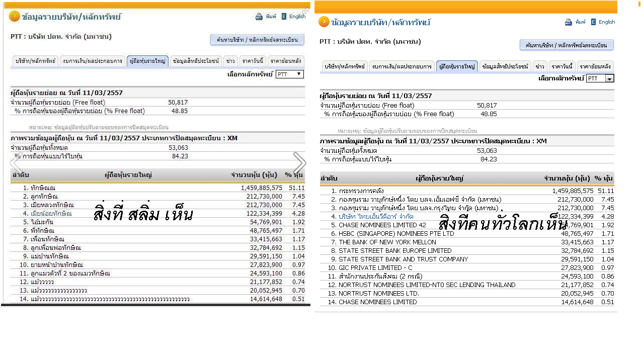Select the ไอ้มะกัน row in left screenshot
Image resolution: width=643 pixels, height=364 pixels.
(157, 222)
